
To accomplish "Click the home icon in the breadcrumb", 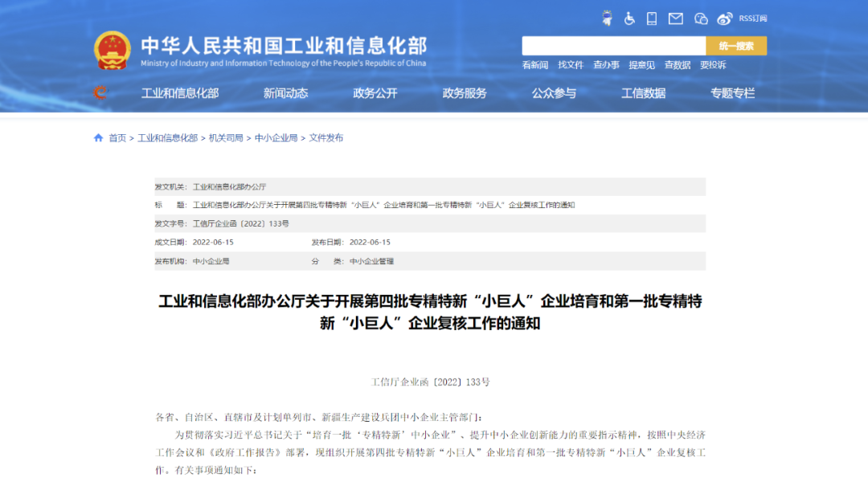I will 99,137.
